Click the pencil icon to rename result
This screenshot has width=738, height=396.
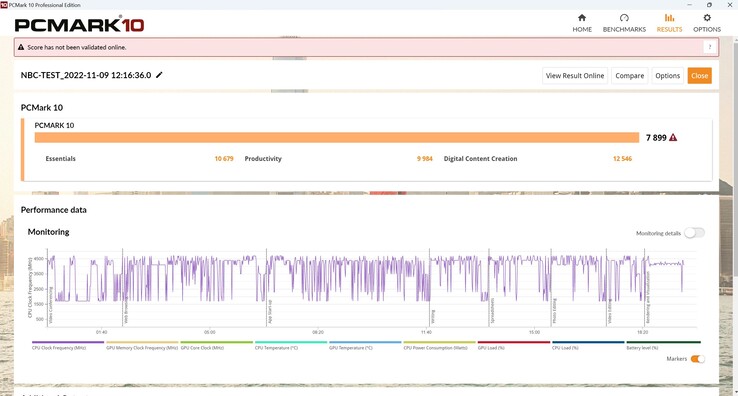click(159, 75)
